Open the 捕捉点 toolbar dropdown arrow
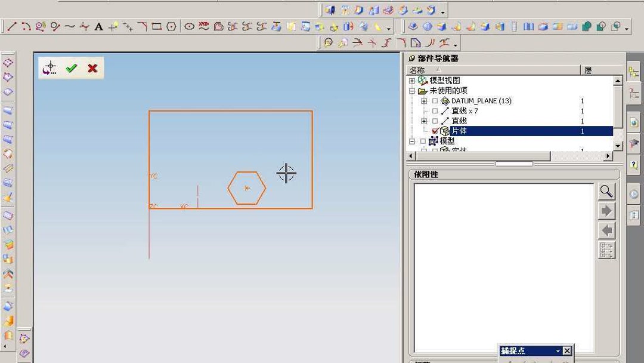Screen dimensions: 644x363 [558, 351]
